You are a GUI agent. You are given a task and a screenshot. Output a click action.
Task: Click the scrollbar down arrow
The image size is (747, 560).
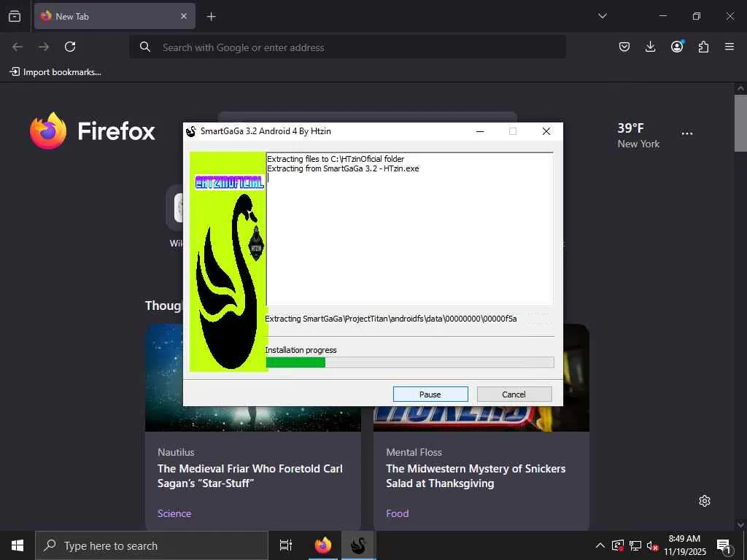[x=740, y=525]
